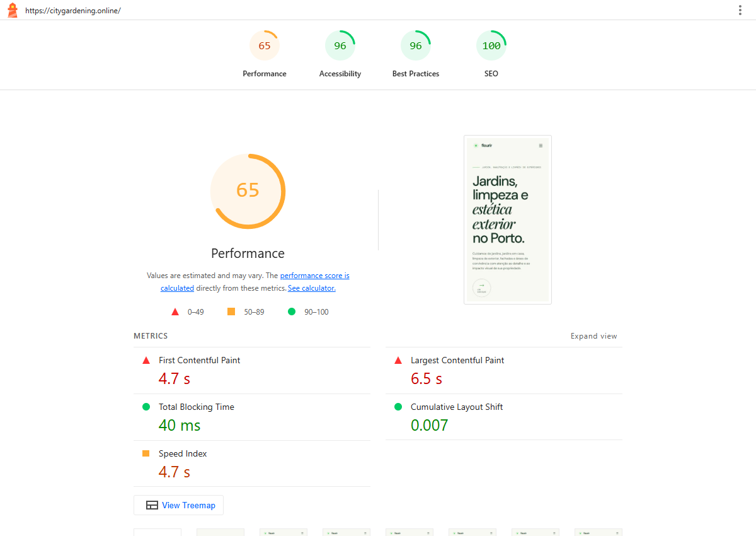The height and width of the screenshot is (536, 756).
Task: Click the red triangle legend icon for 0–49
Action: (x=175, y=312)
